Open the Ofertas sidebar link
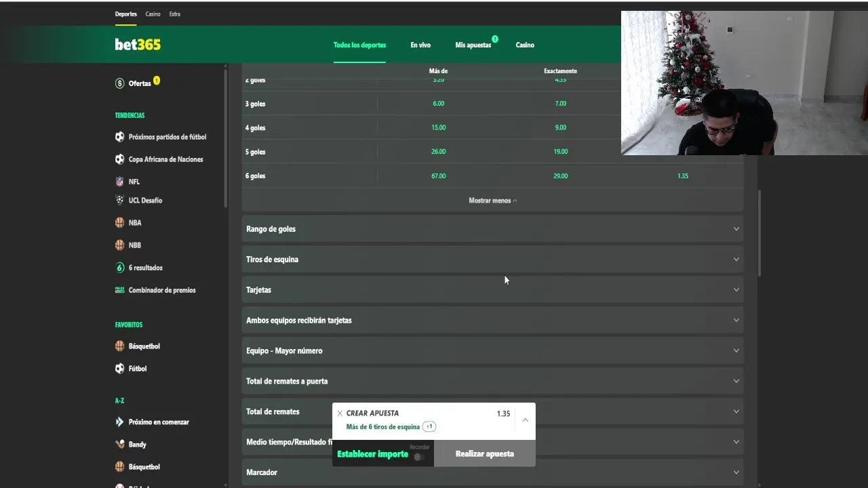This screenshot has height=488, width=868. (x=140, y=83)
